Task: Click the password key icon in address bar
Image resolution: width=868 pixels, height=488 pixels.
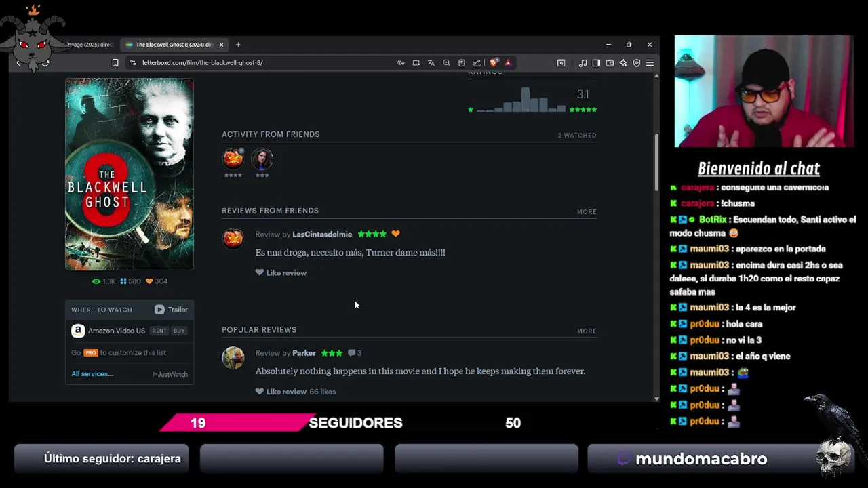Action: pos(401,63)
